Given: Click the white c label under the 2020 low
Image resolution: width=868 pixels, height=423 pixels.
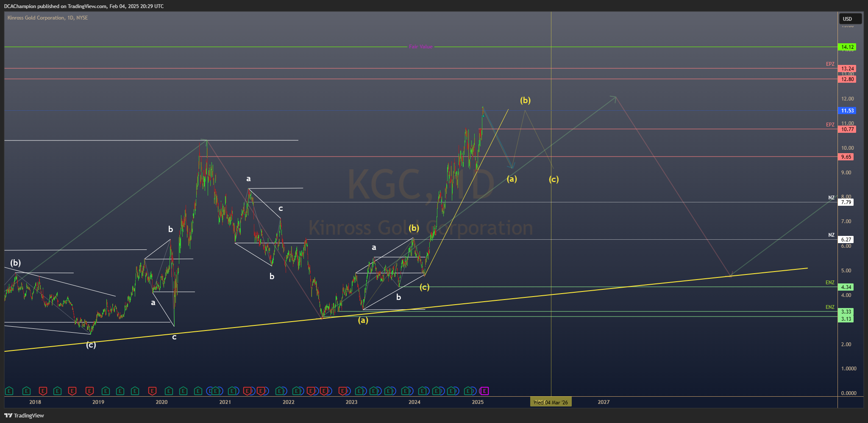Looking at the screenshot, I should point(174,337).
